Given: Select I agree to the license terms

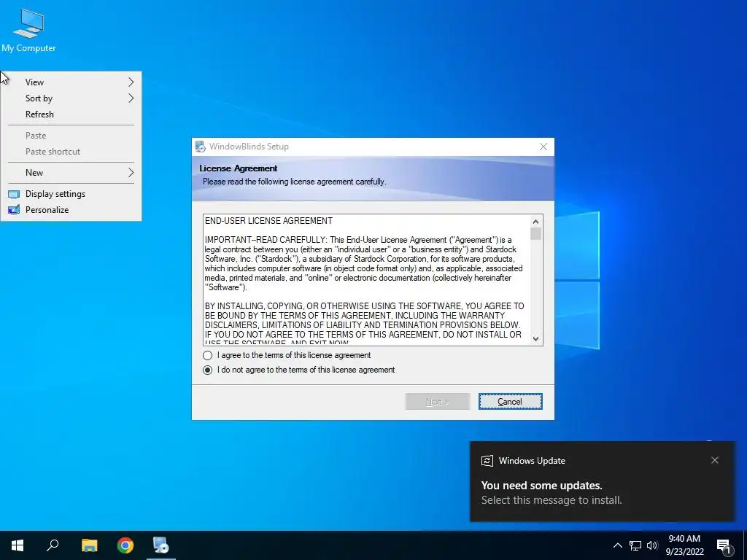Looking at the screenshot, I should pyautogui.click(x=207, y=355).
